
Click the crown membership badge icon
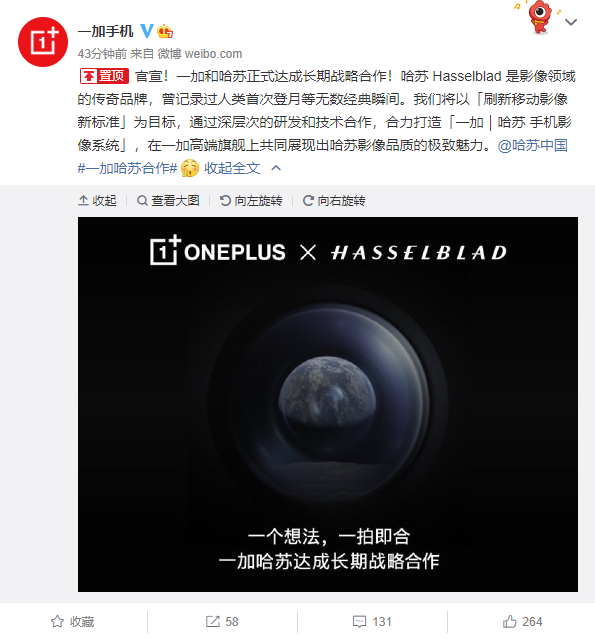pos(165,31)
